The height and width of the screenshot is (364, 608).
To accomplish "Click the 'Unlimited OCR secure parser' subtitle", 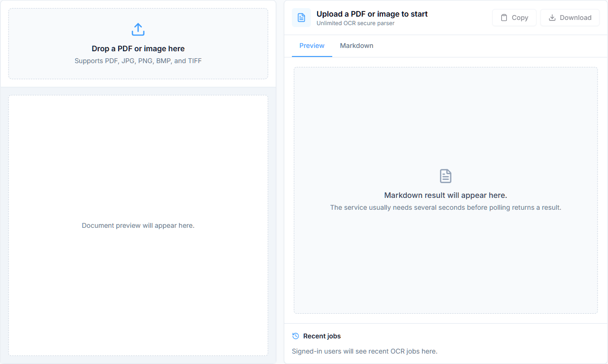I will [x=355, y=23].
